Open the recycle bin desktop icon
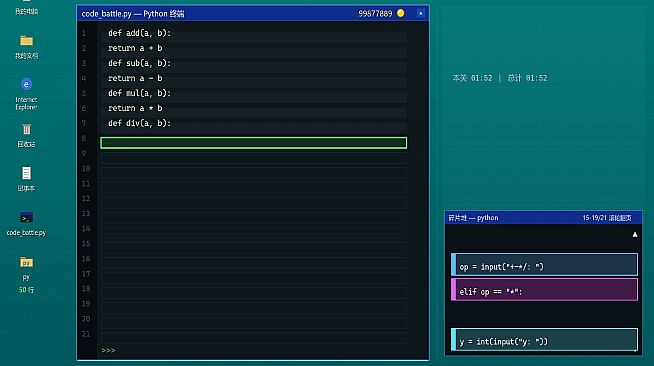Image resolution: width=654 pixels, height=366 pixels. (x=26, y=135)
